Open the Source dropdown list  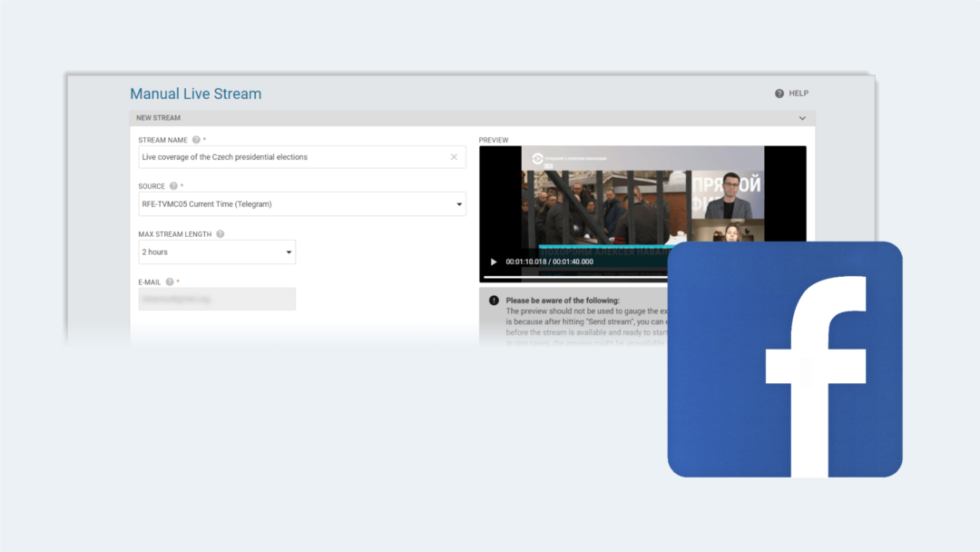click(x=458, y=204)
